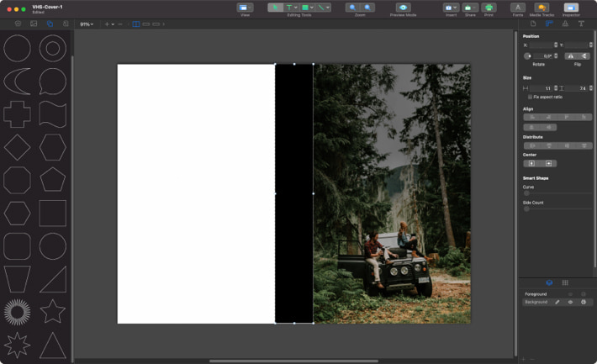Screen dimensions: 597x364
Task: Flip the object vertically
Action: (x=584, y=56)
